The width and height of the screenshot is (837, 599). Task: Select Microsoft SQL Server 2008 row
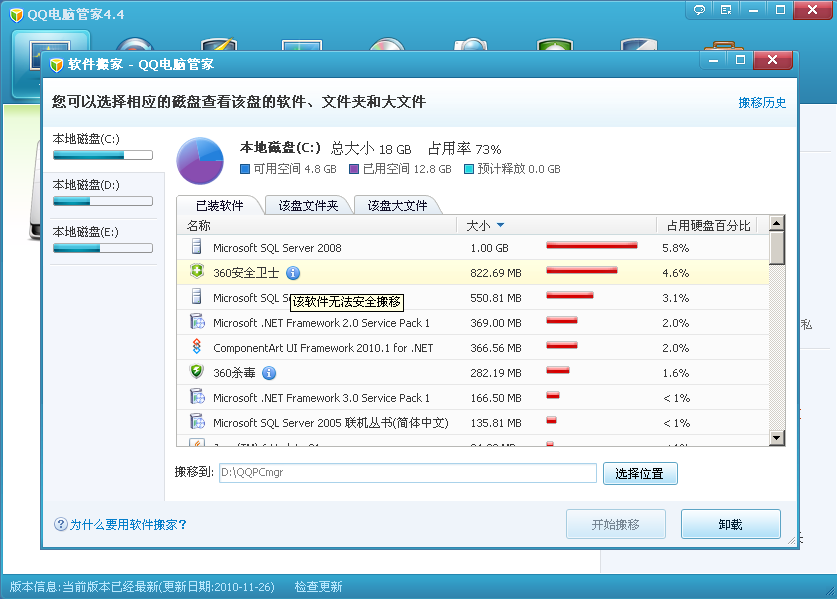pos(473,248)
